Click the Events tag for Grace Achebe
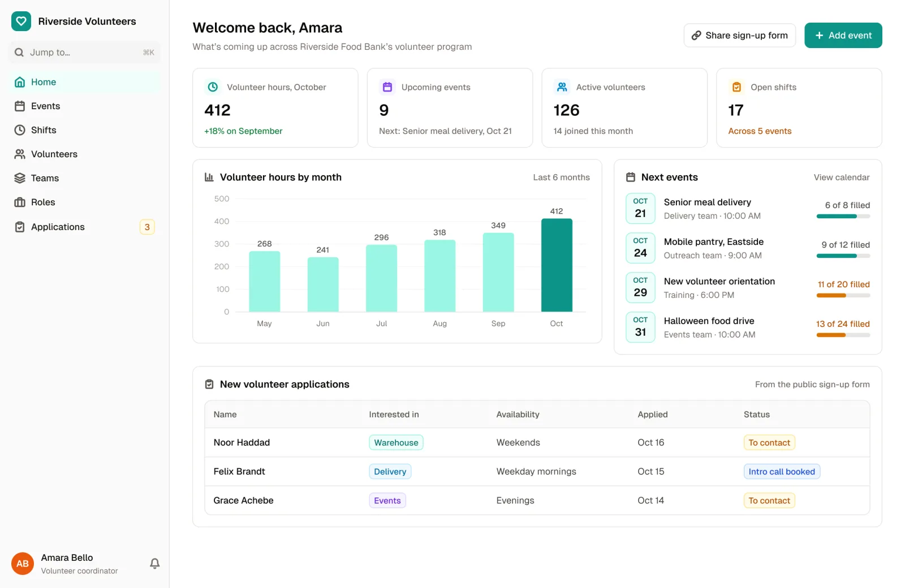This screenshot has height=588, width=905. click(x=387, y=500)
